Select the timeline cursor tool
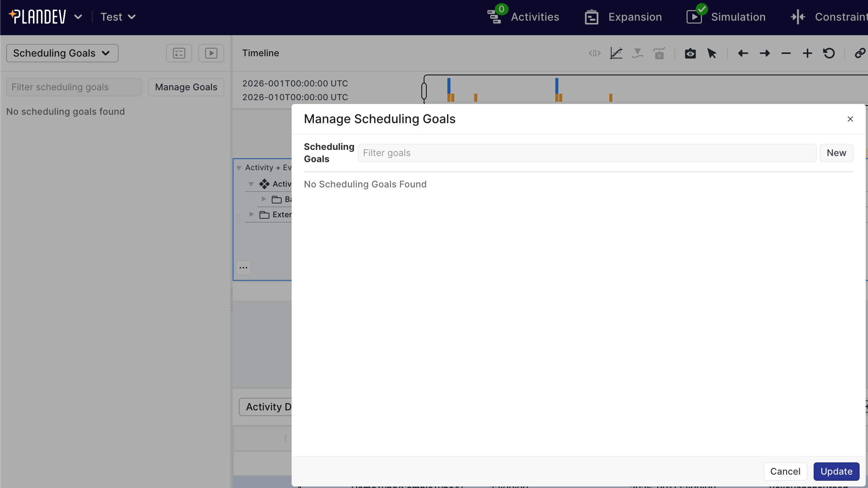 [712, 53]
